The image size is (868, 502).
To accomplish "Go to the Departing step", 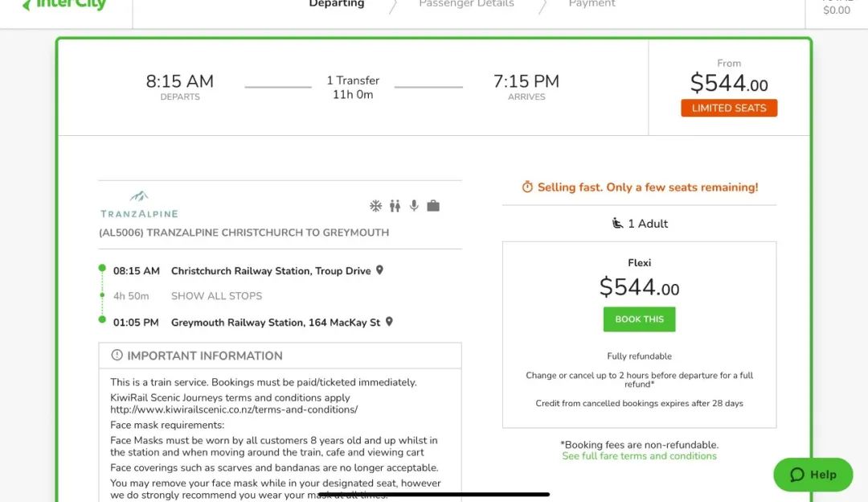I will 337,4.
